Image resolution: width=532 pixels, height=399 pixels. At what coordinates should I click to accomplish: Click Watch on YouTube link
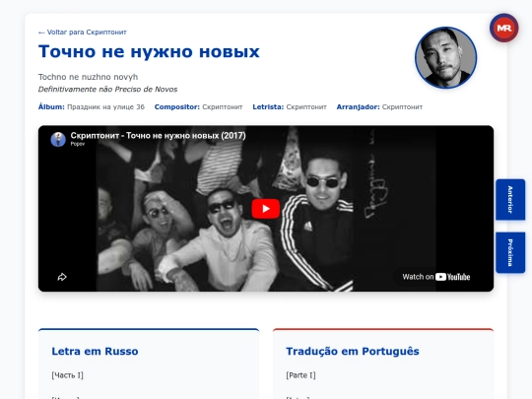[436, 277]
